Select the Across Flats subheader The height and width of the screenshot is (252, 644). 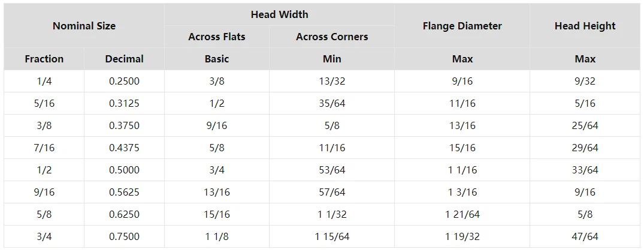tap(217, 37)
